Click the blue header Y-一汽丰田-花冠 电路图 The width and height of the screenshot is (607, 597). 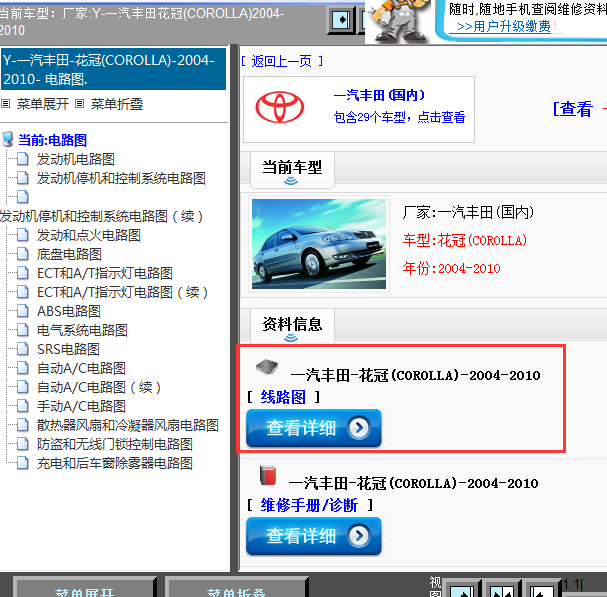pyautogui.click(x=113, y=69)
